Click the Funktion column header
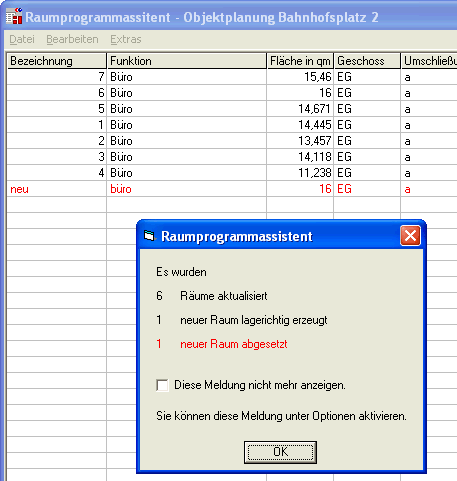The image size is (457, 481). point(187,61)
